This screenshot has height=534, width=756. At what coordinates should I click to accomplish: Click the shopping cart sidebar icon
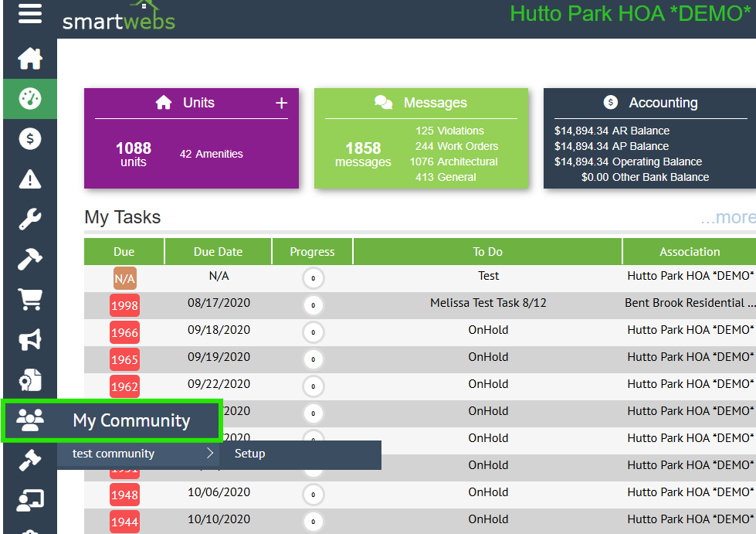[x=30, y=300]
